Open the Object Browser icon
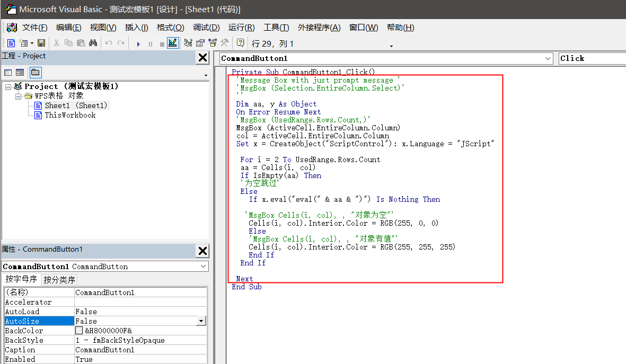Viewport: 626px width, 364px height. 213,43
